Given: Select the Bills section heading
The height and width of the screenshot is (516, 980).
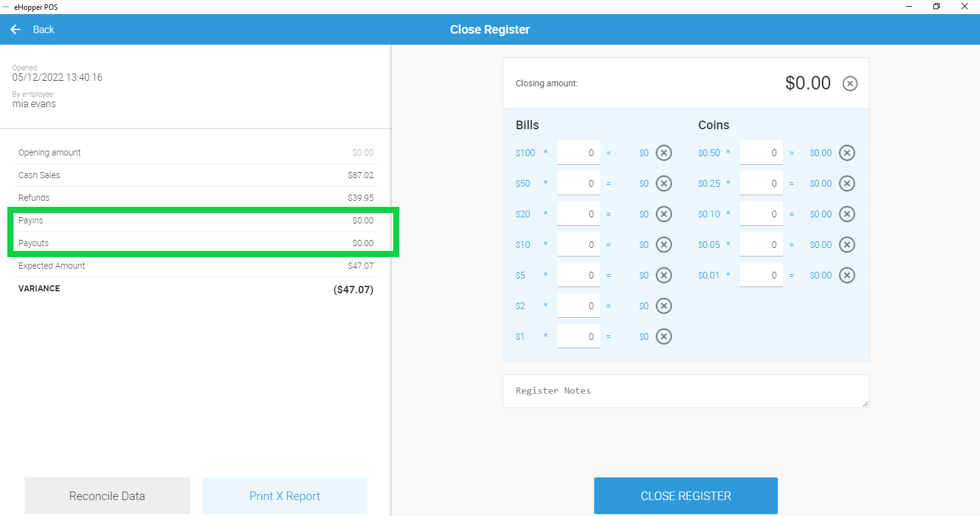Looking at the screenshot, I should [527, 125].
